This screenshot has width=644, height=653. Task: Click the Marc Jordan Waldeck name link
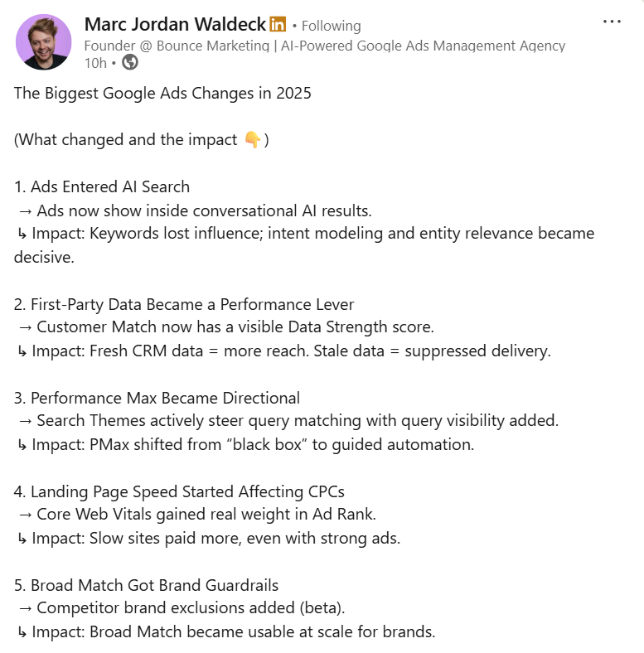coord(175,25)
